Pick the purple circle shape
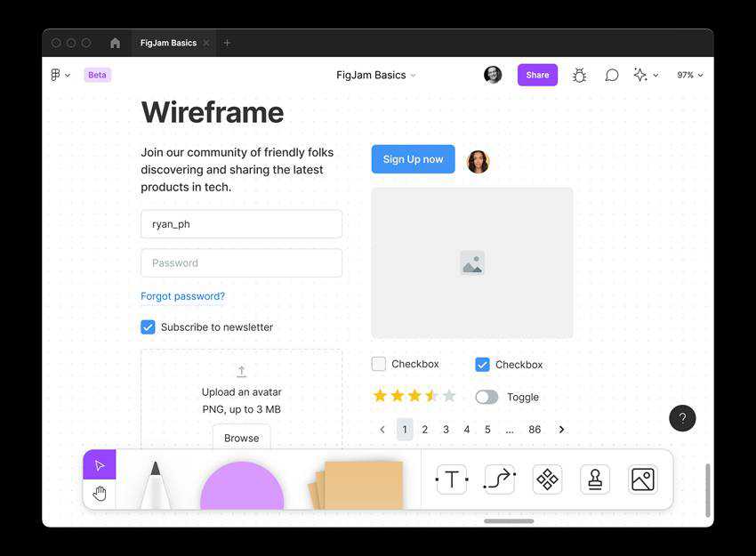This screenshot has height=556, width=756. coord(242,488)
